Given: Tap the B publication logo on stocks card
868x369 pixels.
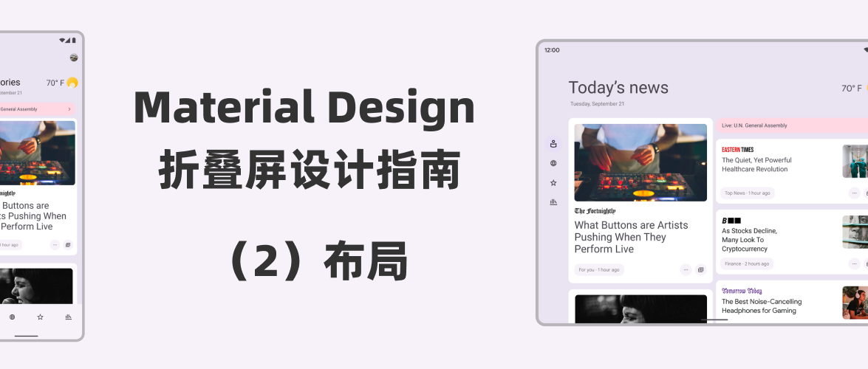Looking at the screenshot, I should point(731,220).
